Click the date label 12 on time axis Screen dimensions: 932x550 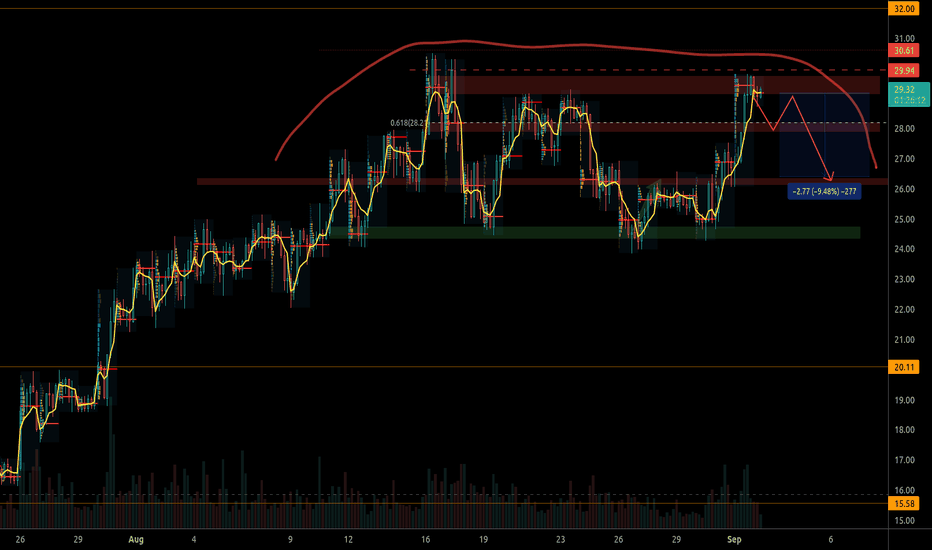(348, 540)
